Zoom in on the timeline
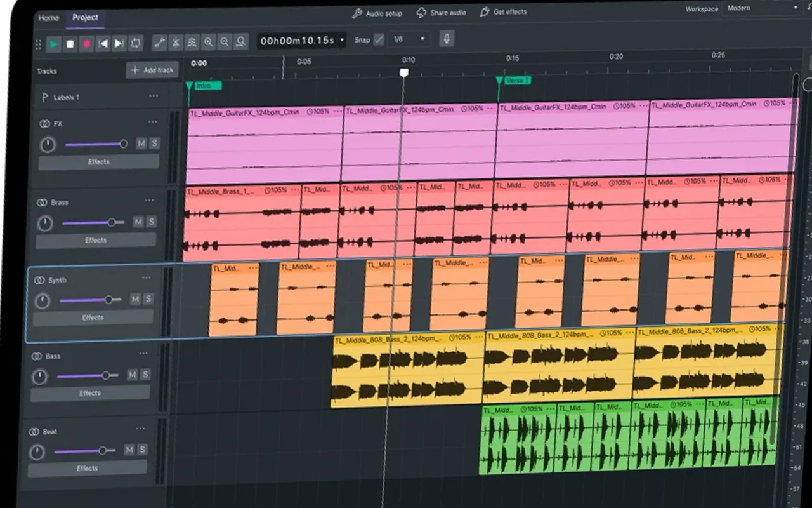This screenshot has height=508, width=812. tap(208, 42)
